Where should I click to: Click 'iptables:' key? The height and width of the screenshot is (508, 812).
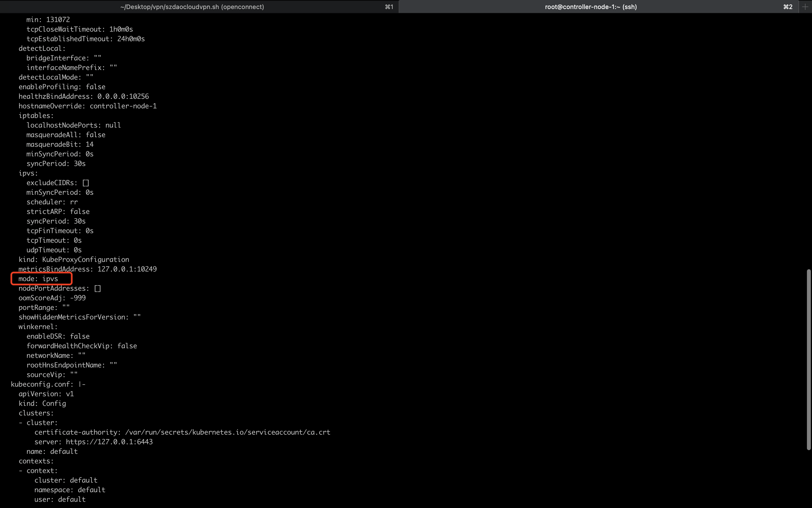coord(36,116)
